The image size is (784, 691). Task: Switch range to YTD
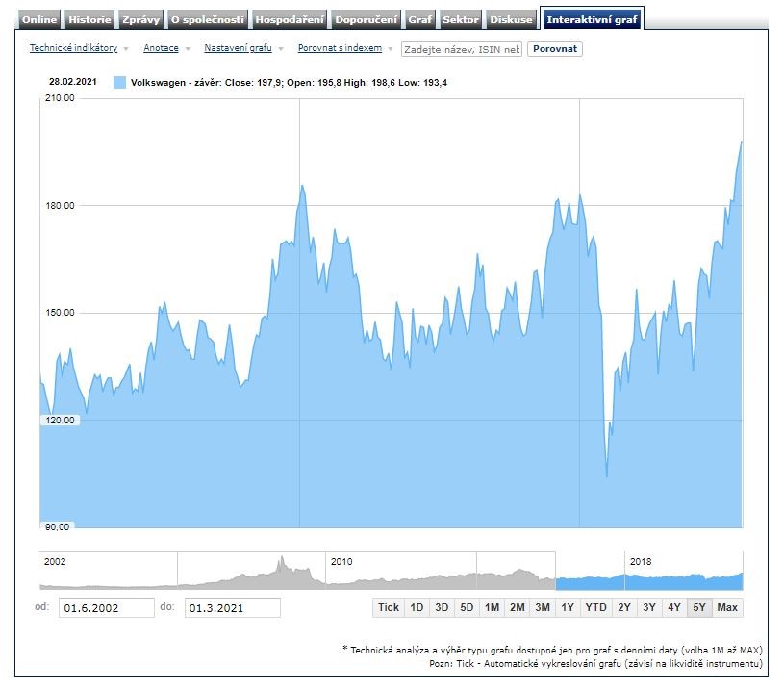pos(595,607)
